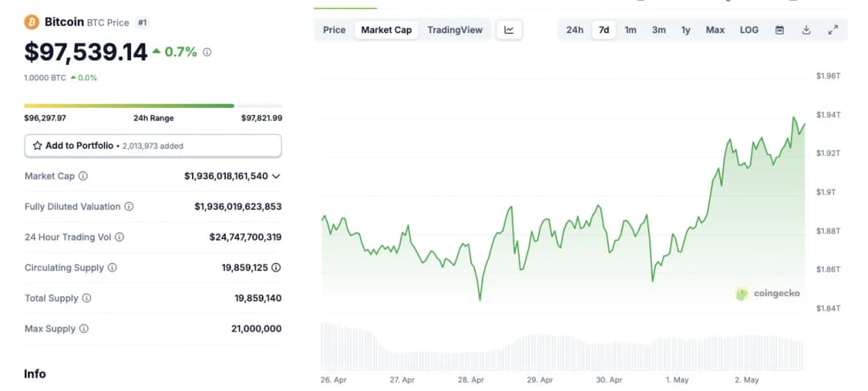868x391 pixels.
Task: Add Bitcoin to Portfolio
Action: [153, 146]
